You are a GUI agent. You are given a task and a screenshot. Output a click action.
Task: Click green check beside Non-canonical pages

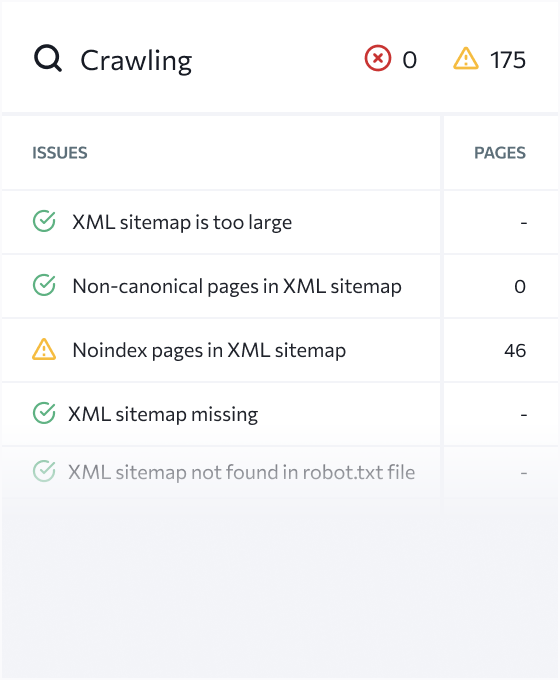44,285
